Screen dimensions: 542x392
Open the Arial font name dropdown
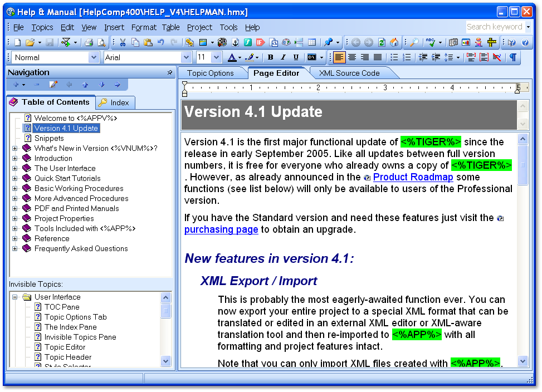point(186,57)
